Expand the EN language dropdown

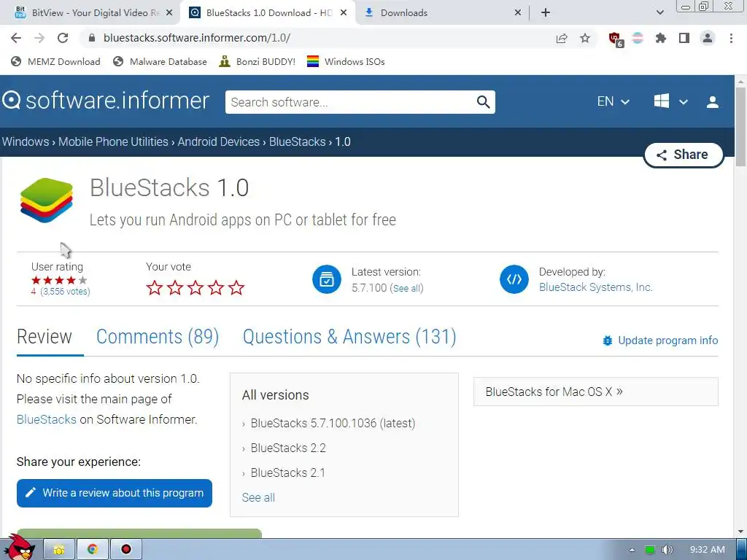(x=613, y=101)
